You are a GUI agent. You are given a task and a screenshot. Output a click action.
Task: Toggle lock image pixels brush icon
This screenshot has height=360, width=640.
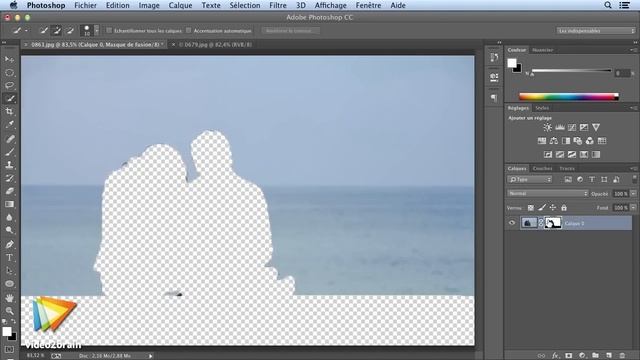pyautogui.click(x=542, y=208)
